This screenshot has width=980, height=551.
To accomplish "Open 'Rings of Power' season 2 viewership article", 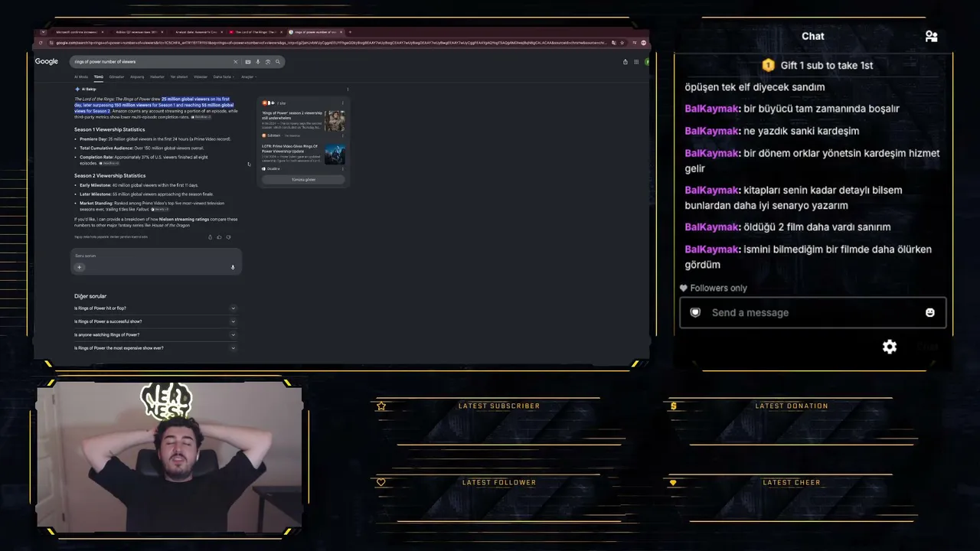I will [292, 116].
